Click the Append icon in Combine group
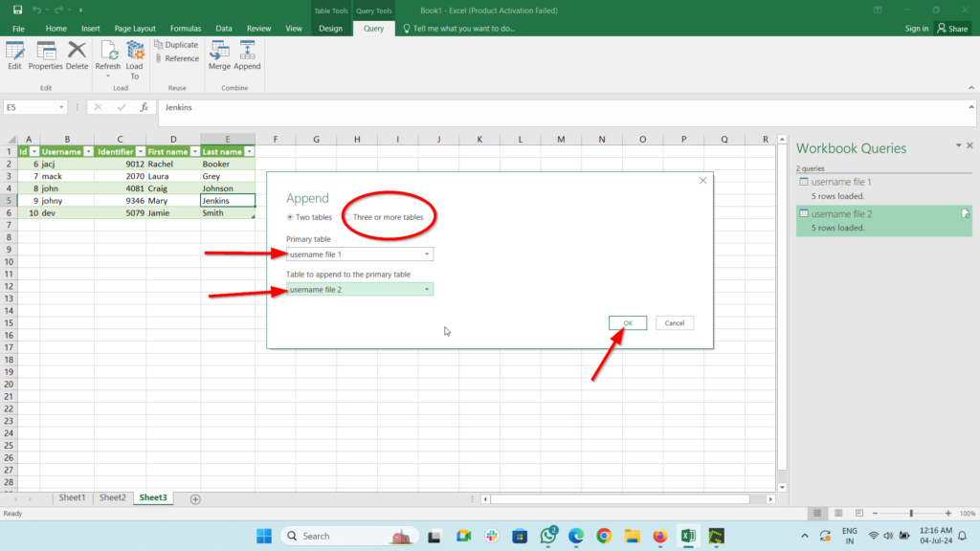Screen dimensions: 980x551 [247, 55]
